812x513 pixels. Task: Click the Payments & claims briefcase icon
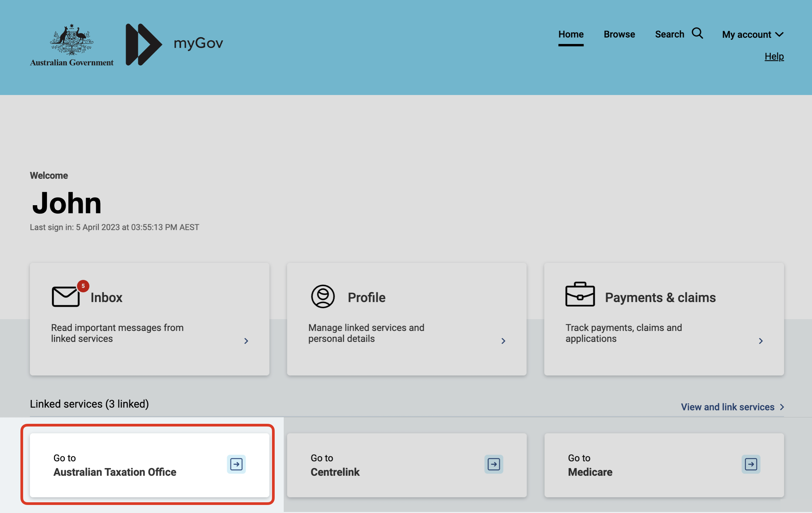pyautogui.click(x=580, y=294)
